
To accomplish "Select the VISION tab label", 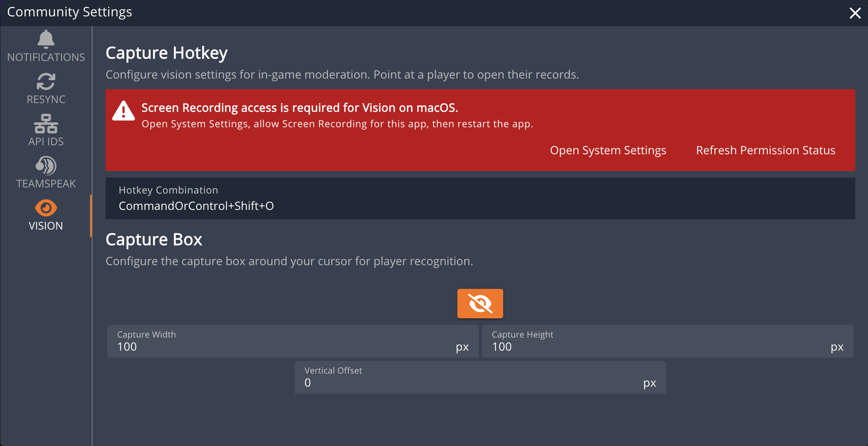I will click(46, 226).
